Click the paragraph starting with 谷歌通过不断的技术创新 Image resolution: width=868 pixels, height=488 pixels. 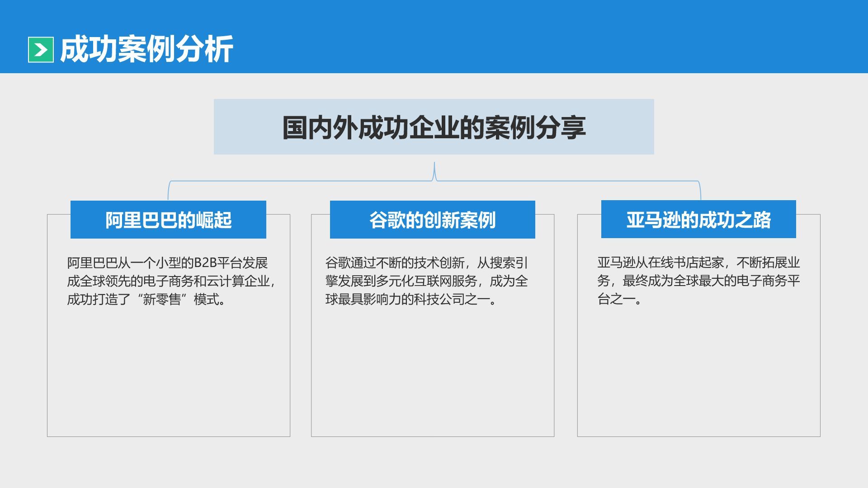[x=426, y=281]
